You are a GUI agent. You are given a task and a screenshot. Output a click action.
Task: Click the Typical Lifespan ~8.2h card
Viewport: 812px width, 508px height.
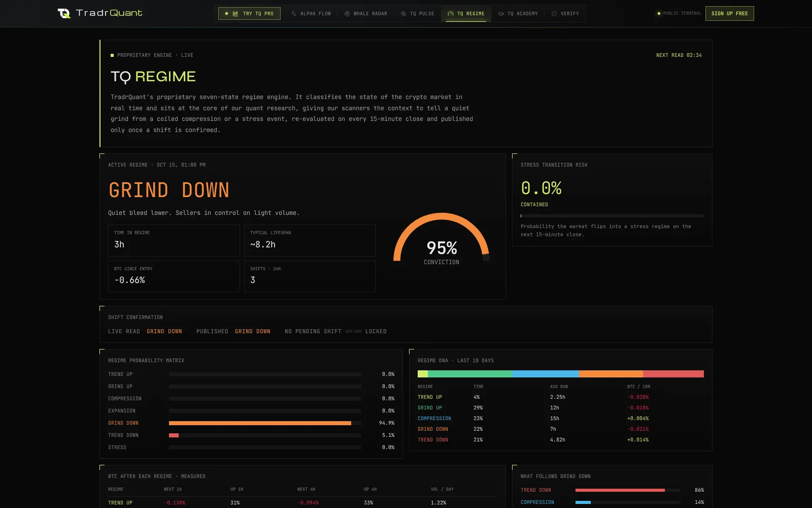click(310, 240)
